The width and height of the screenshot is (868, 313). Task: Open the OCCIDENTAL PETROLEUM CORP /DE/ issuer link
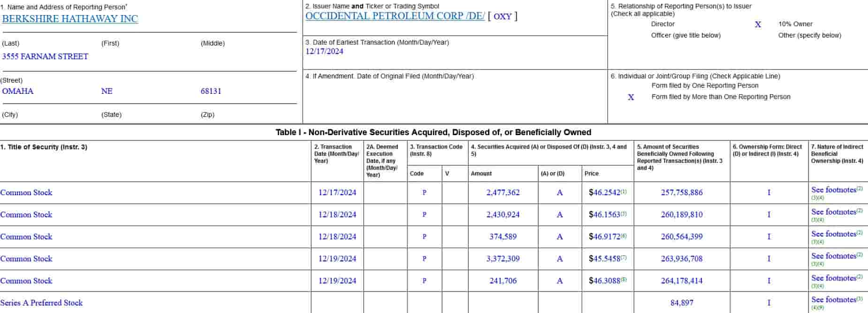pyautogui.click(x=395, y=16)
